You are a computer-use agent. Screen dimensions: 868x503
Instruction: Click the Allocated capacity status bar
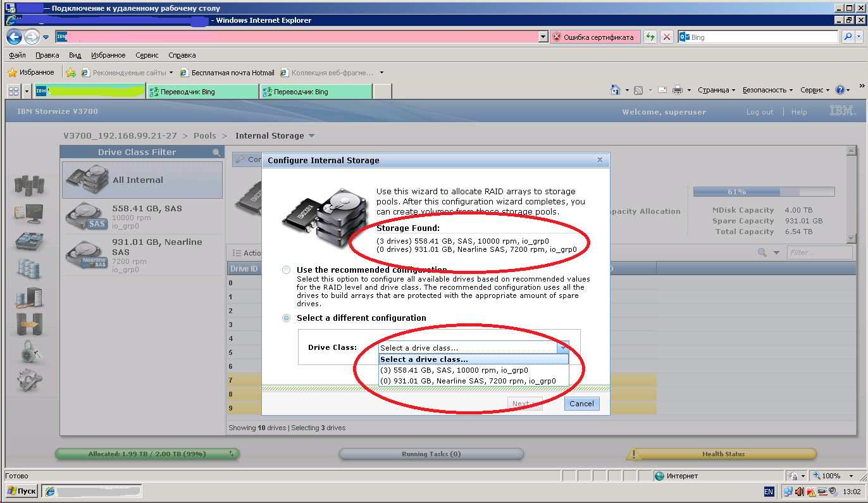point(147,454)
